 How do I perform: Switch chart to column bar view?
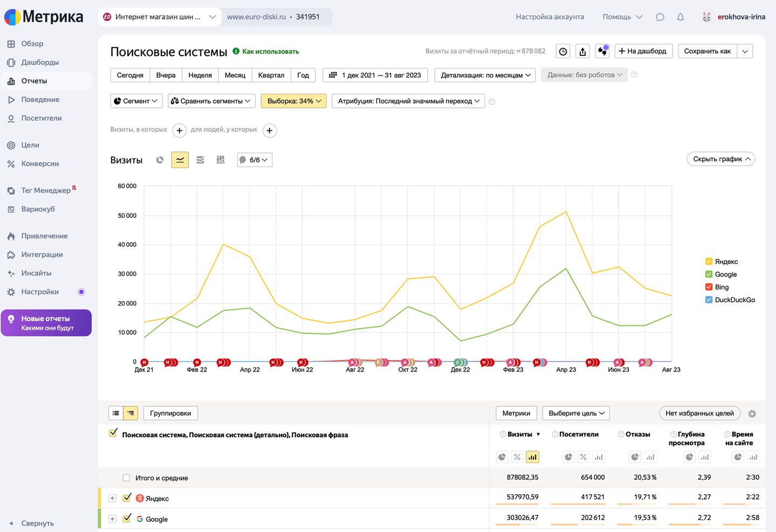[x=220, y=160]
